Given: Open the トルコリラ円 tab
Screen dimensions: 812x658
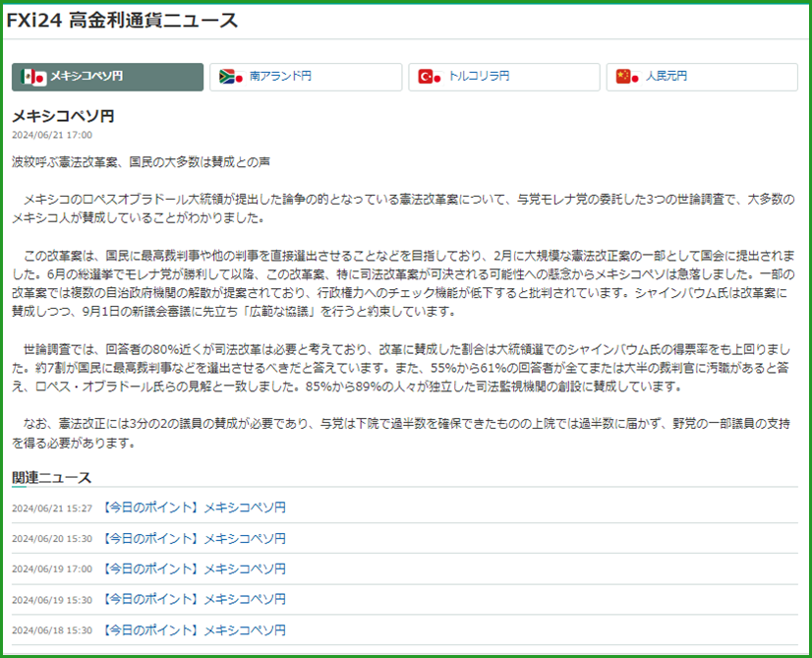Looking at the screenshot, I should 504,77.
